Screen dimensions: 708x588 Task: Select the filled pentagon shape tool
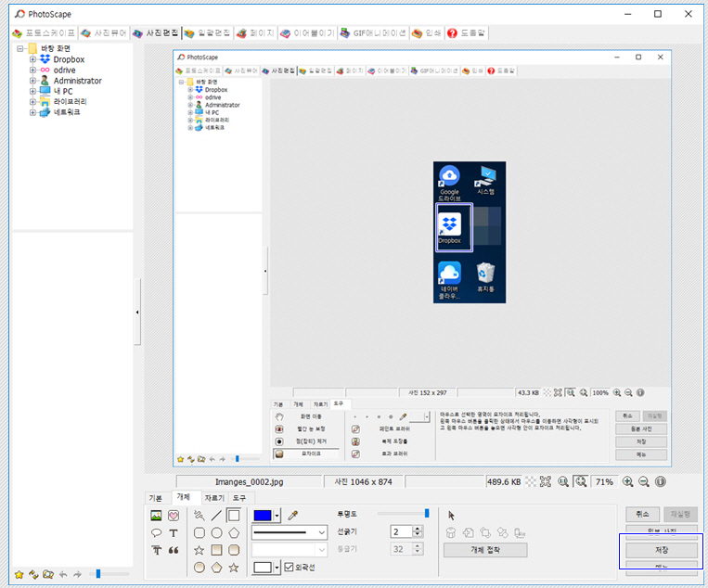pos(217,568)
